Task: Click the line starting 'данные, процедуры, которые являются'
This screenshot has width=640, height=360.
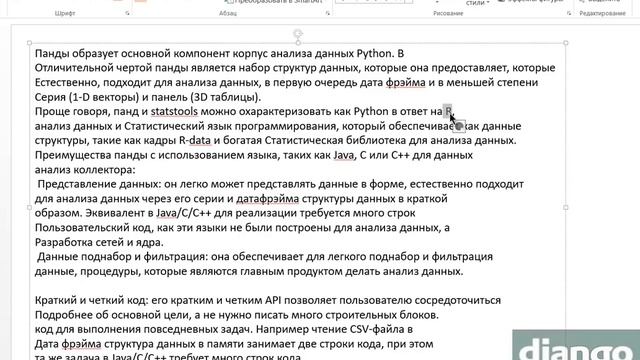Action: (249, 271)
